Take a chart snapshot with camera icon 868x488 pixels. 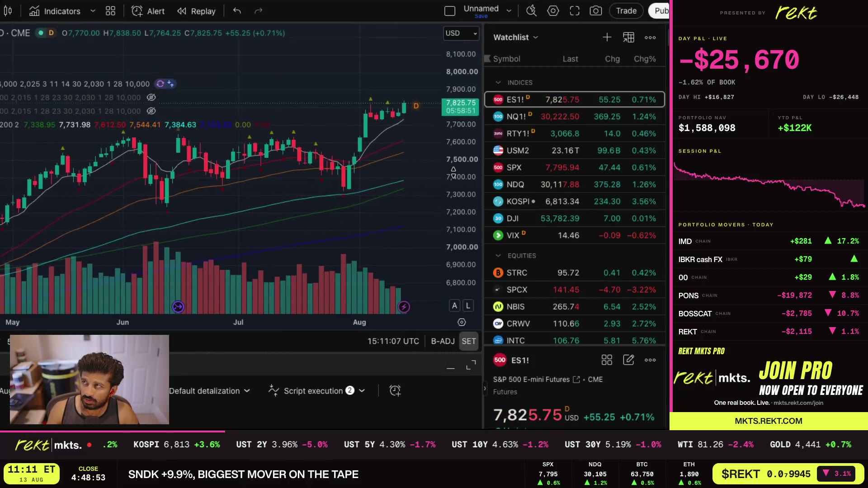[x=596, y=11]
